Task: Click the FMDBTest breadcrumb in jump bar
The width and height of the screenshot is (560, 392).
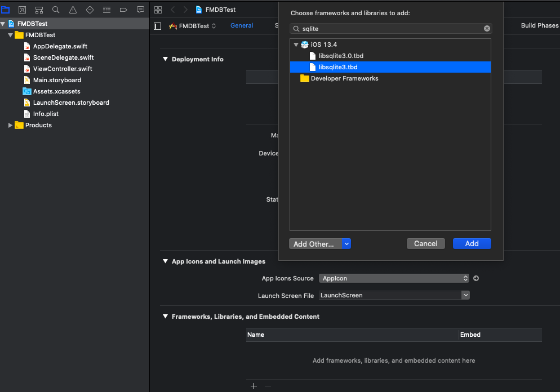Action: (x=216, y=10)
